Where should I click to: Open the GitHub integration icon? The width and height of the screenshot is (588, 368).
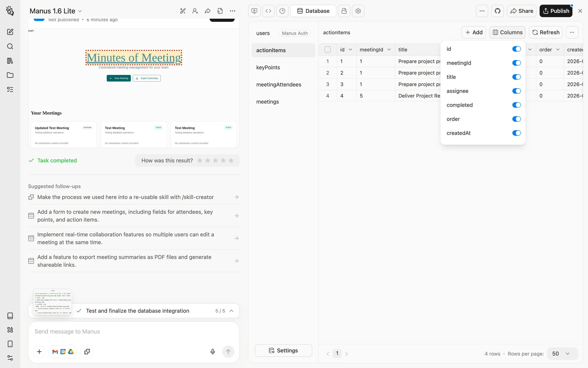click(x=498, y=11)
